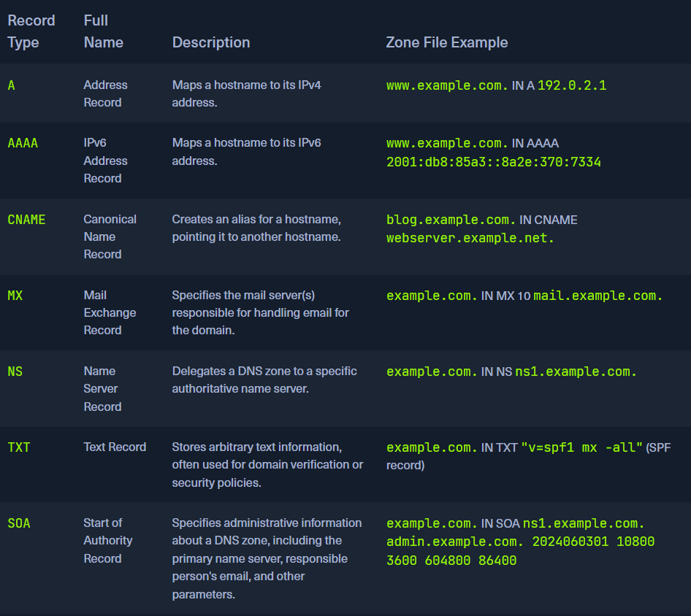Click the mail.example.com. hostname
The height and width of the screenshot is (616, 691).
click(x=598, y=296)
